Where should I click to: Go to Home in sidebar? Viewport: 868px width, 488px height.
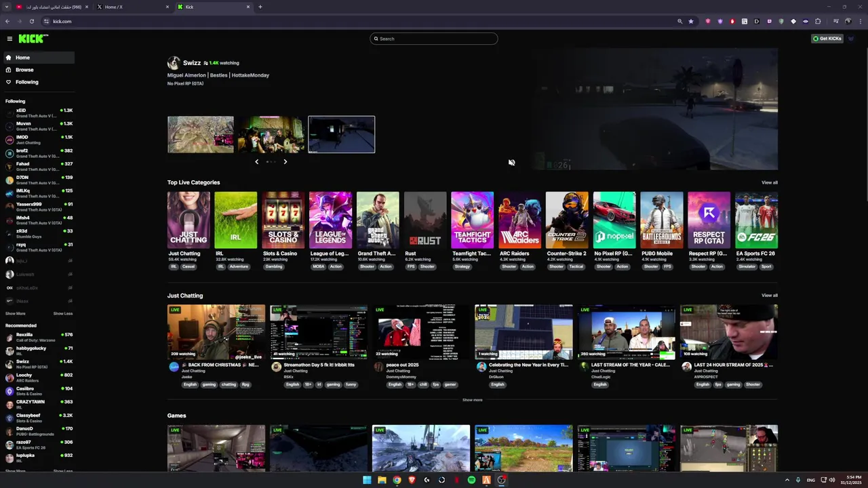click(x=38, y=58)
